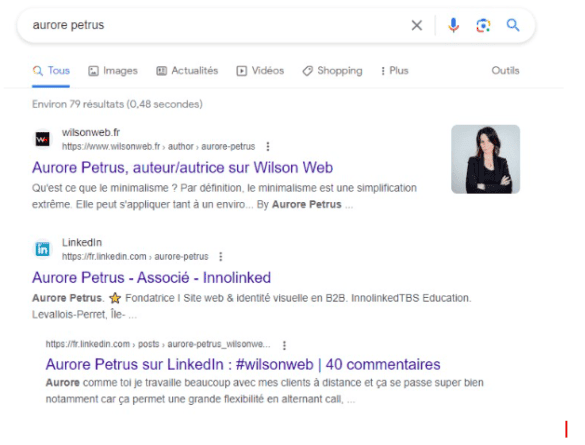Select the Tous tab
This screenshot has width=585, height=445.
[x=51, y=71]
